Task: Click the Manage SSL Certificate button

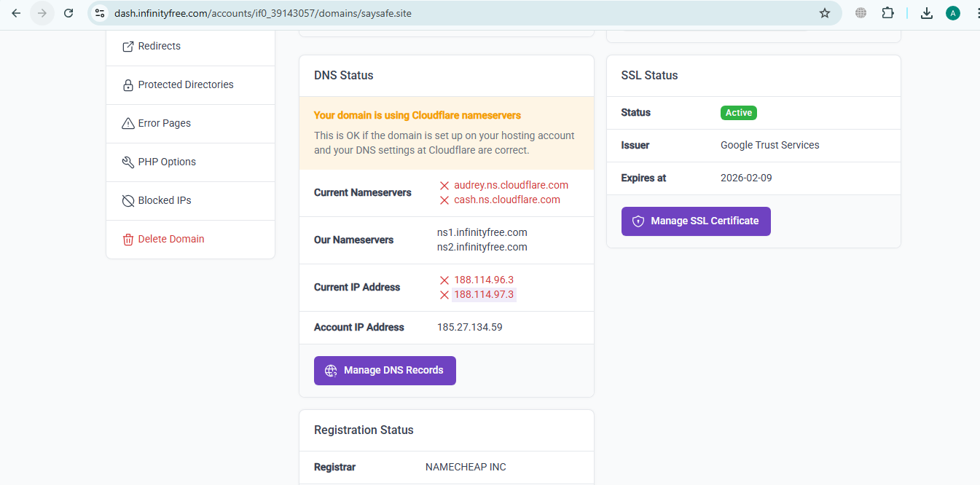Action: tap(695, 221)
